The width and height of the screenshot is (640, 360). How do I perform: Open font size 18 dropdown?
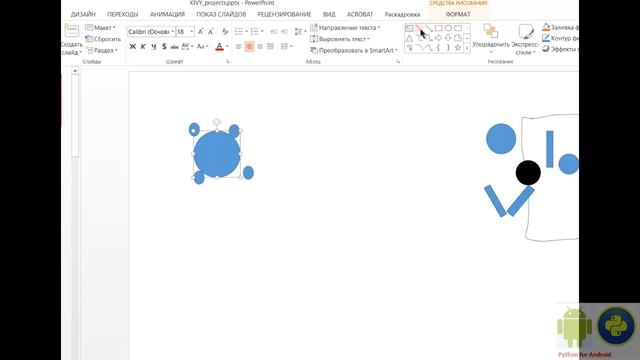(x=191, y=31)
